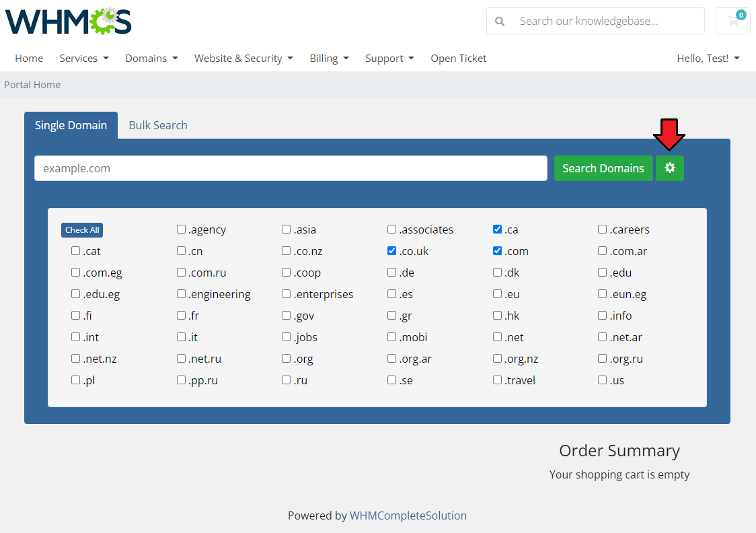The width and height of the screenshot is (756, 533).
Task: Click the Check All button
Action: click(x=82, y=230)
